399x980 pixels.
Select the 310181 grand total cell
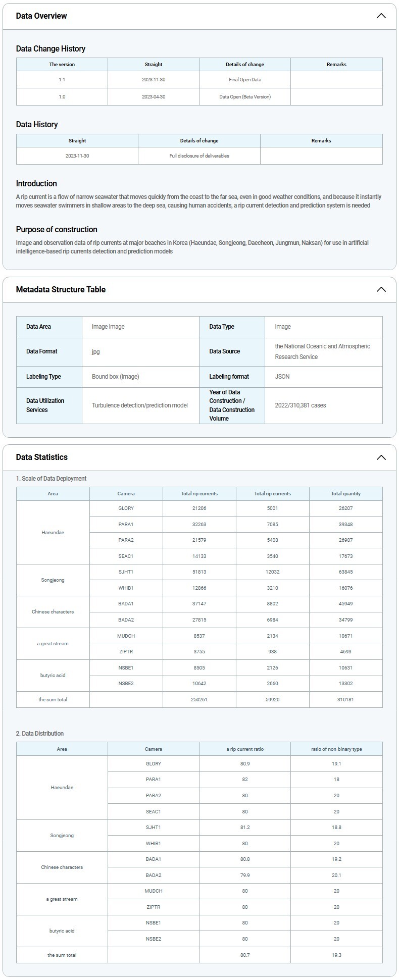[345, 699]
